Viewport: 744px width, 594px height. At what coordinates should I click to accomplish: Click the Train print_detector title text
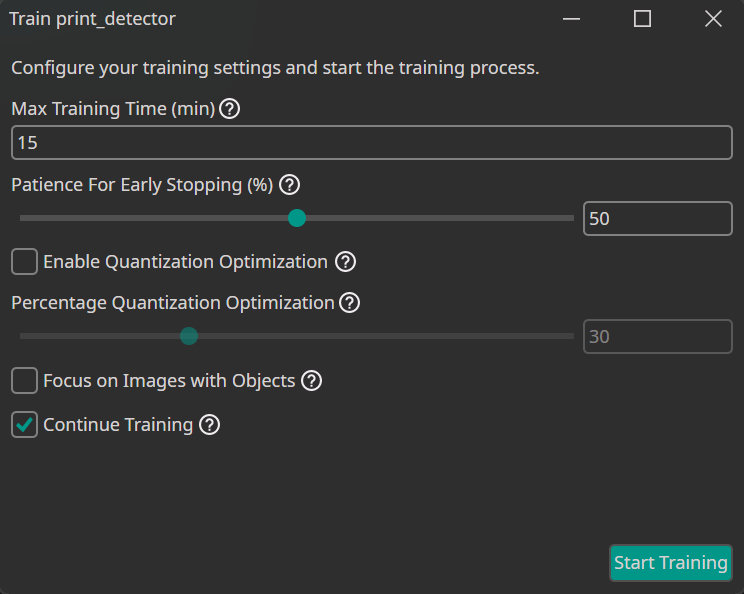tap(92, 19)
